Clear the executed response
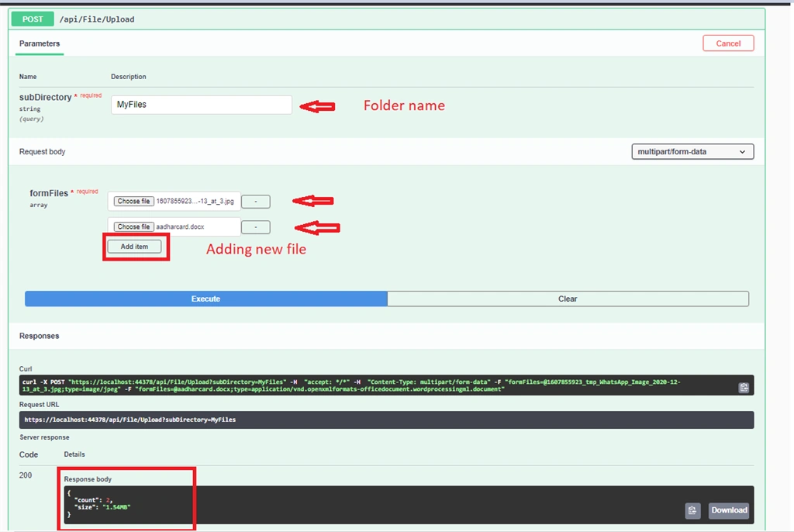Screen dimensions: 794x532 pos(568,299)
